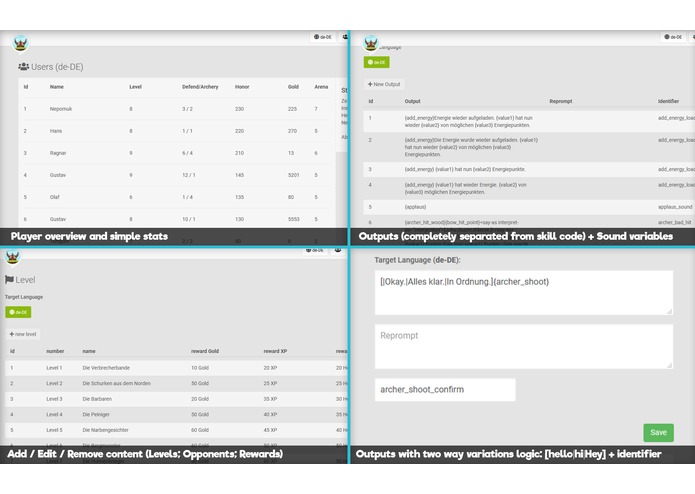Click the Defend/Archery column header
Viewport: 695px width, 494px height.
[200, 87]
